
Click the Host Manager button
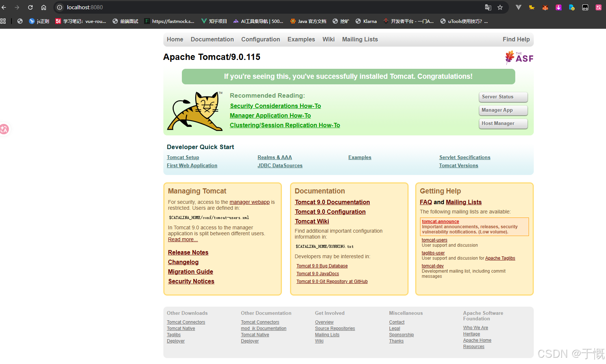pos(503,124)
